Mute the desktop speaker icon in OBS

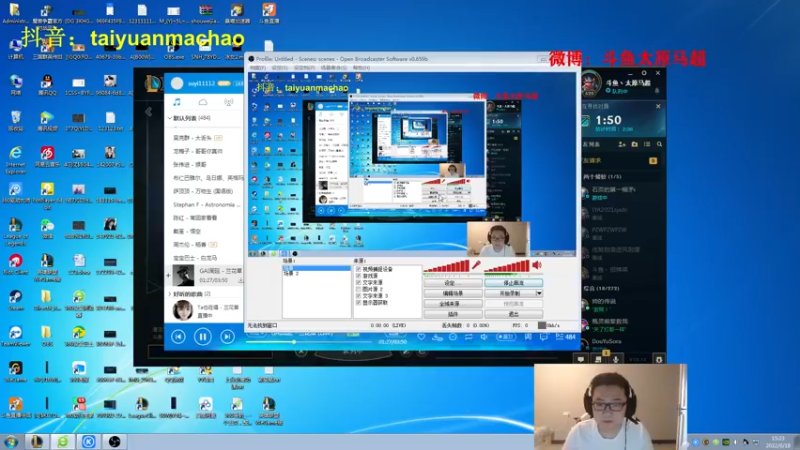point(537,265)
